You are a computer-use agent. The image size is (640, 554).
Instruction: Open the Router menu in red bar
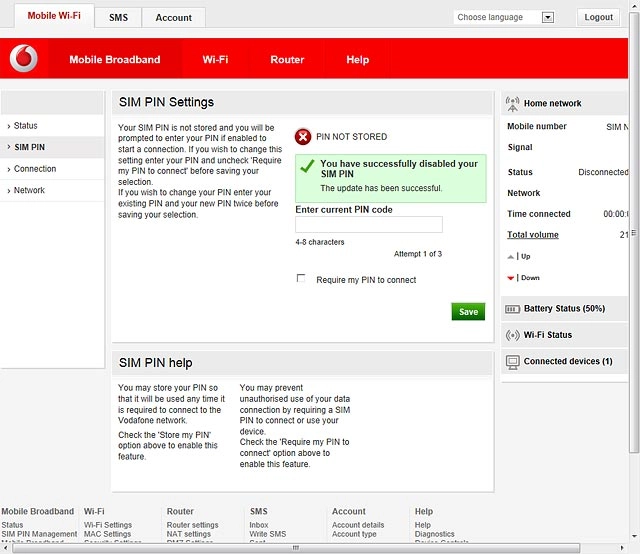pyautogui.click(x=287, y=60)
